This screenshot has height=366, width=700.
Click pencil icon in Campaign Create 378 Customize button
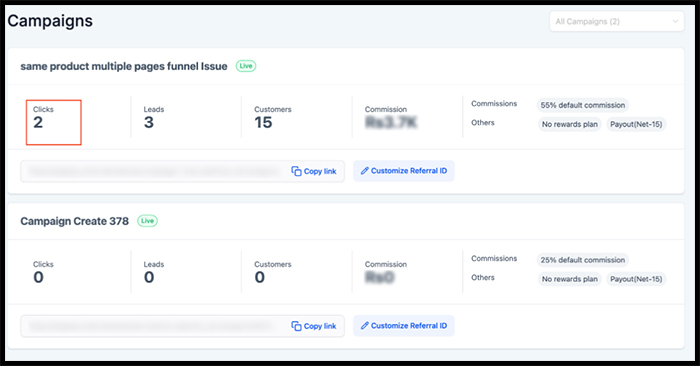(365, 326)
